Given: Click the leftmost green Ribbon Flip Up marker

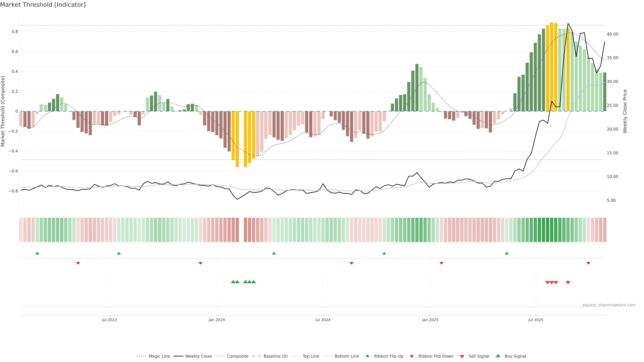Looking at the screenshot, I should (x=37, y=253).
